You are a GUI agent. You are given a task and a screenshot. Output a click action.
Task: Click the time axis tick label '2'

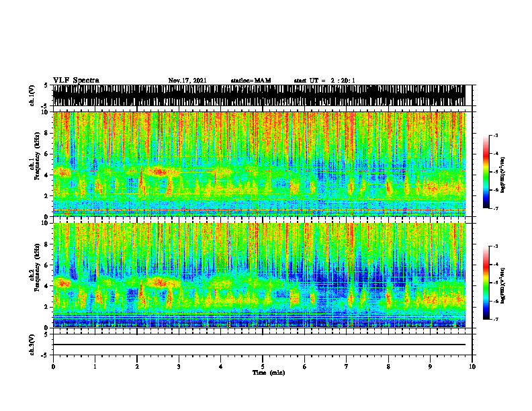pyautogui.click(x=137, y=367)
